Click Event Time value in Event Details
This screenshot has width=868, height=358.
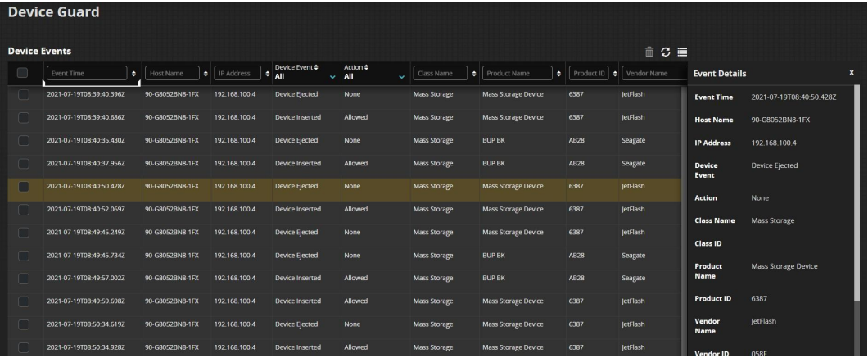click(793, 97)
